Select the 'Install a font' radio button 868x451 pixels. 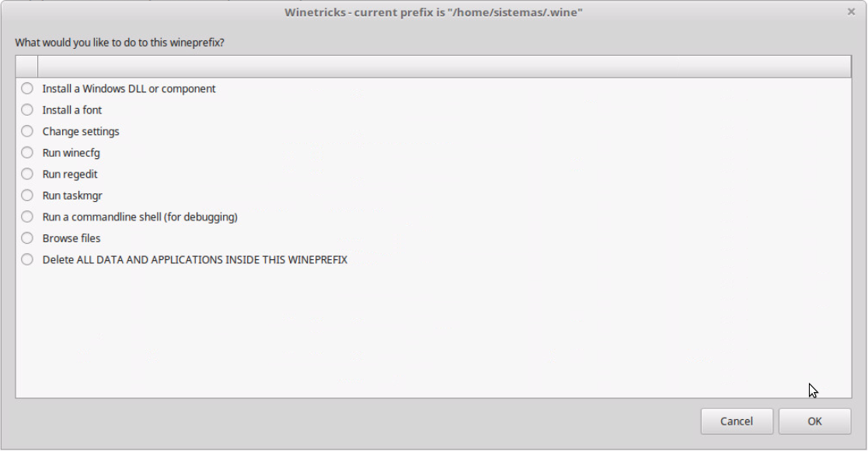27,110
